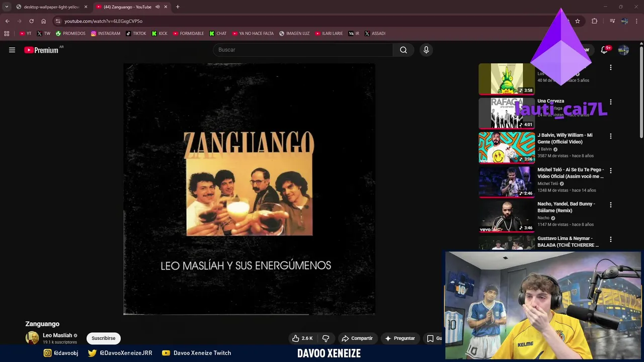Viewport: 644px width, 362px height.
Task: Open FORMIDABLE bookmark
Action: click(x=188, y=34)
